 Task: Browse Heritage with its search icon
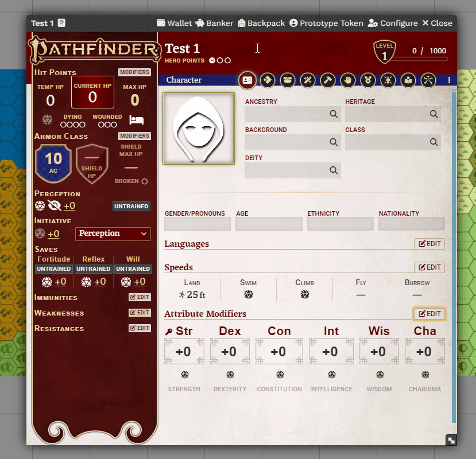point(434,114)
